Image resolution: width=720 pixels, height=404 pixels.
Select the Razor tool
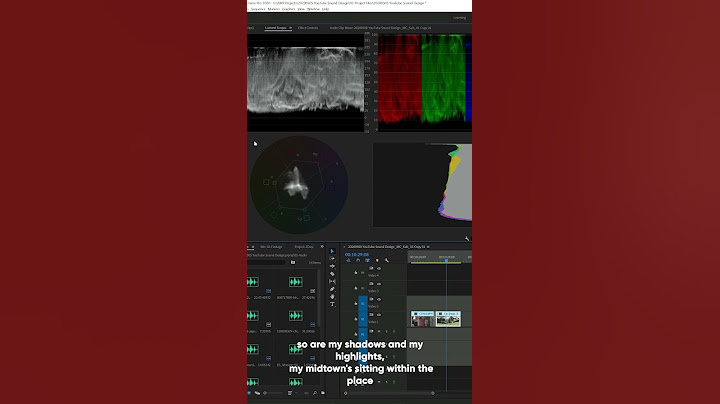pyautogui.click(x=332, y=274)
